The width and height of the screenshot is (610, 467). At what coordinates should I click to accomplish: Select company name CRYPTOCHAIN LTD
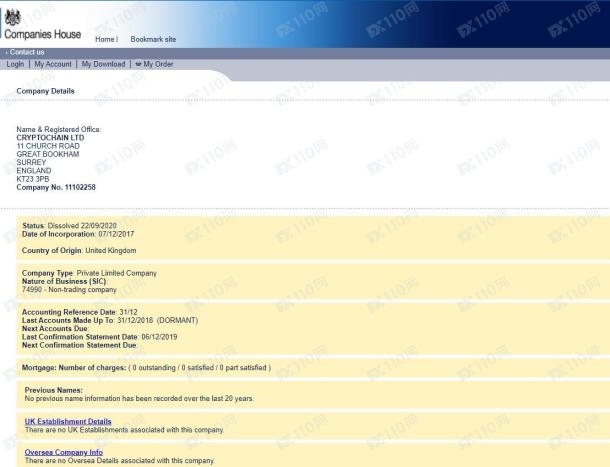[x=50, y=138]
